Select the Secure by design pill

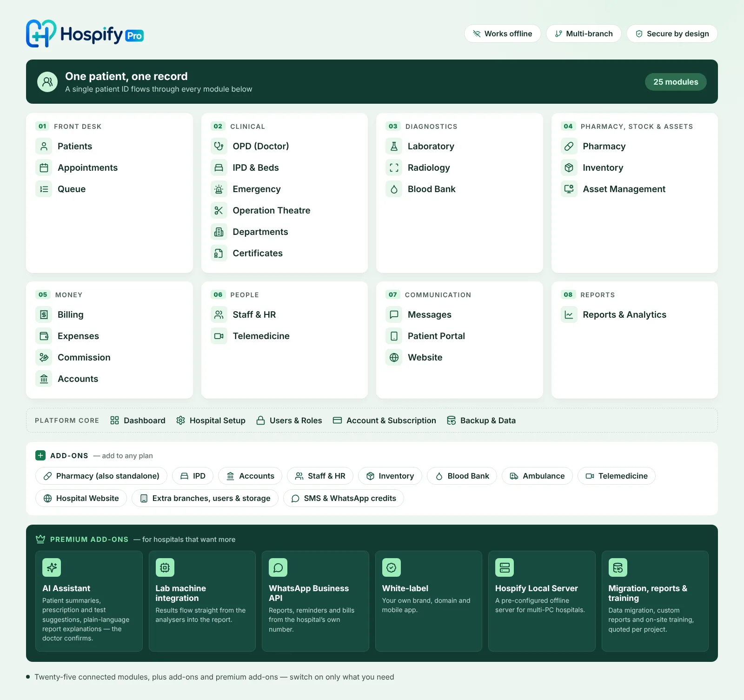672,33
